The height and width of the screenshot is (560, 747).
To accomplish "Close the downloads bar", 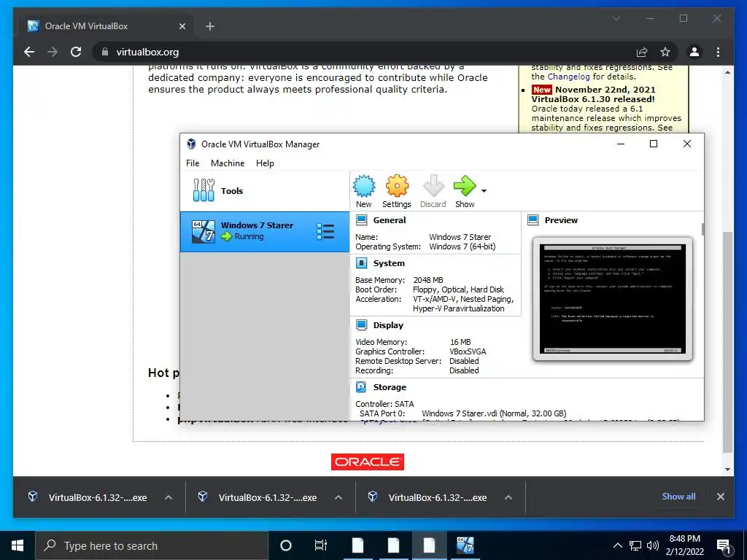I will (x=720, y=497).
